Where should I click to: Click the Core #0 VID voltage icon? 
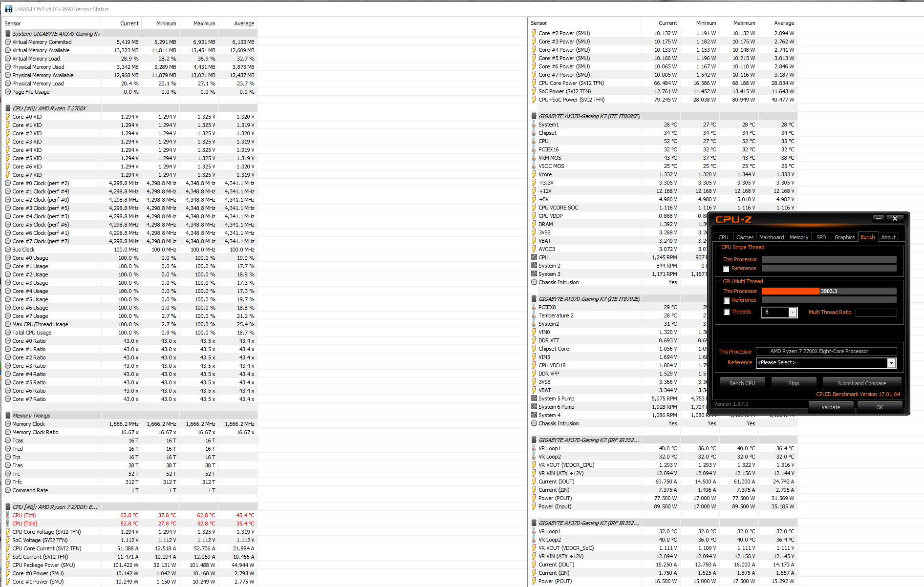[8, 117]
